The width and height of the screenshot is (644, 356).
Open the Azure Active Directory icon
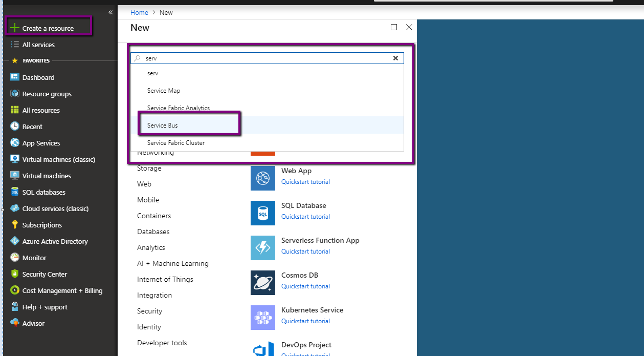point(15,241)
